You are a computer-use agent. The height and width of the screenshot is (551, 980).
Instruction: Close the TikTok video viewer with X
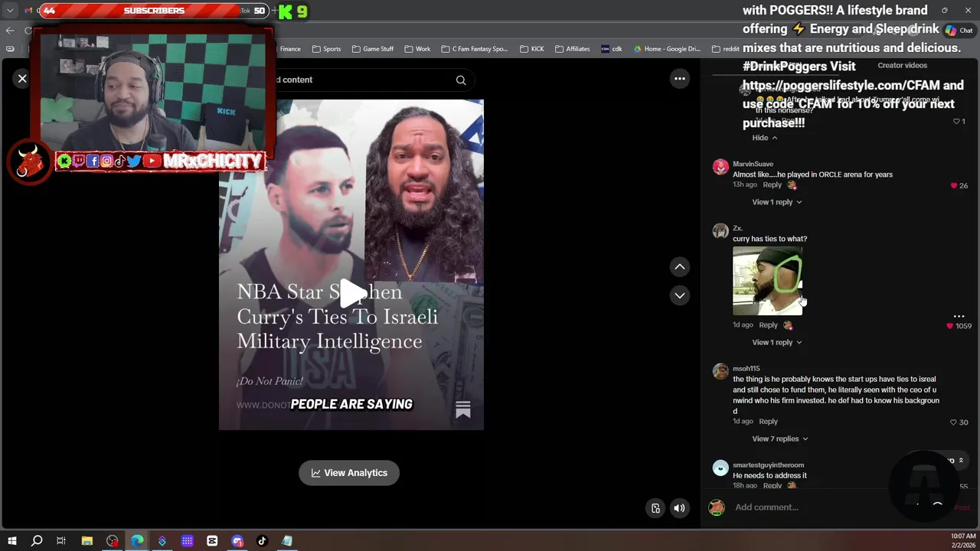[x=22, y=79]
